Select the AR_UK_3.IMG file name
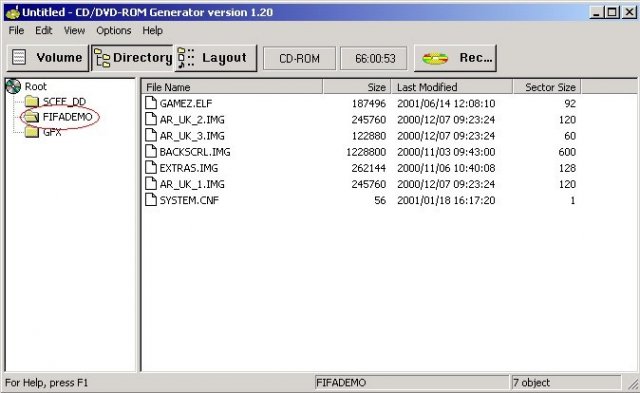Image resolution: width=640 pixels, height=393 pixels. (192, 135)
